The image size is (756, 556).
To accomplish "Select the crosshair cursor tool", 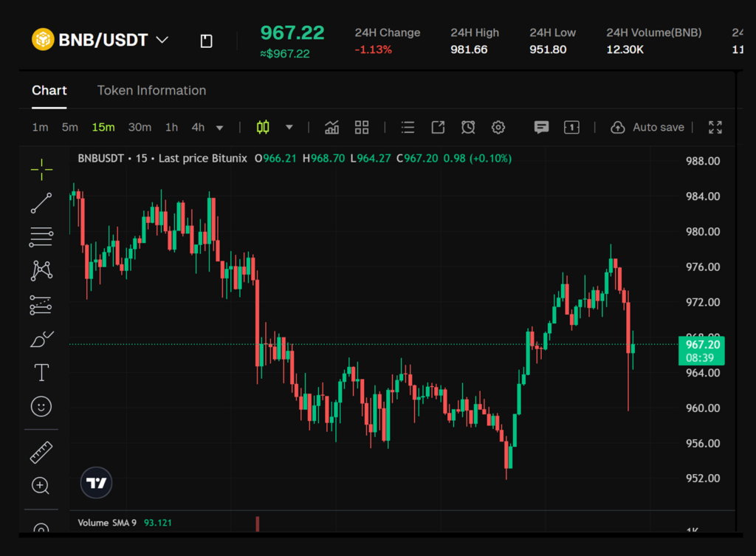I will [41, 169].
